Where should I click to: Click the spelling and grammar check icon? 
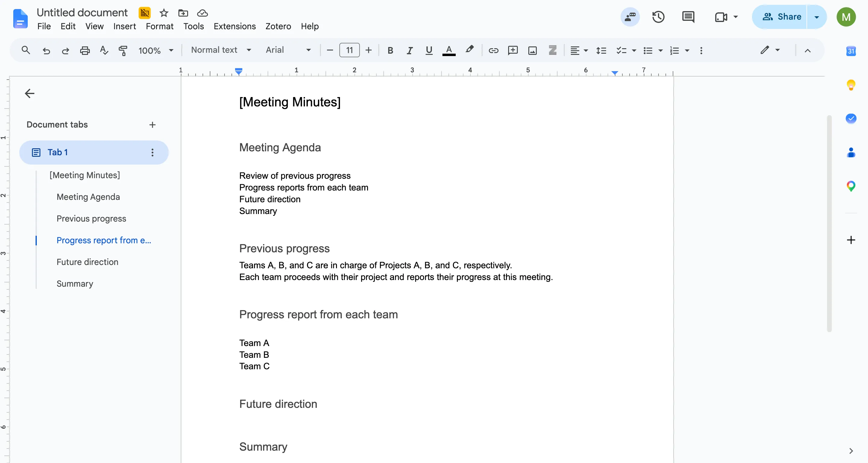(x=104, y=51)
